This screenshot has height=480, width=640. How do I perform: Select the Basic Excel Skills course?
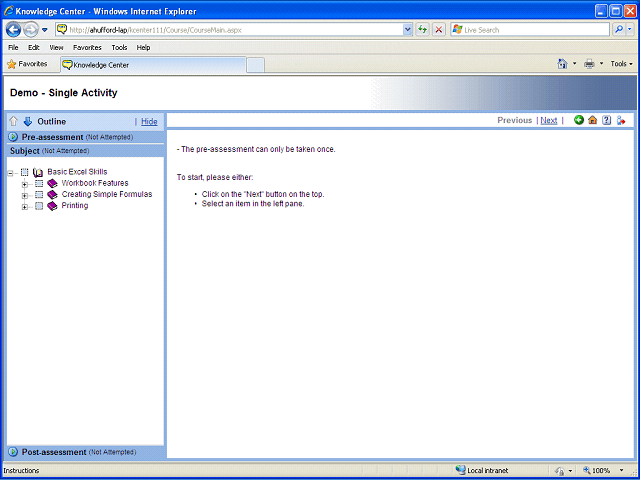[77, 172]
